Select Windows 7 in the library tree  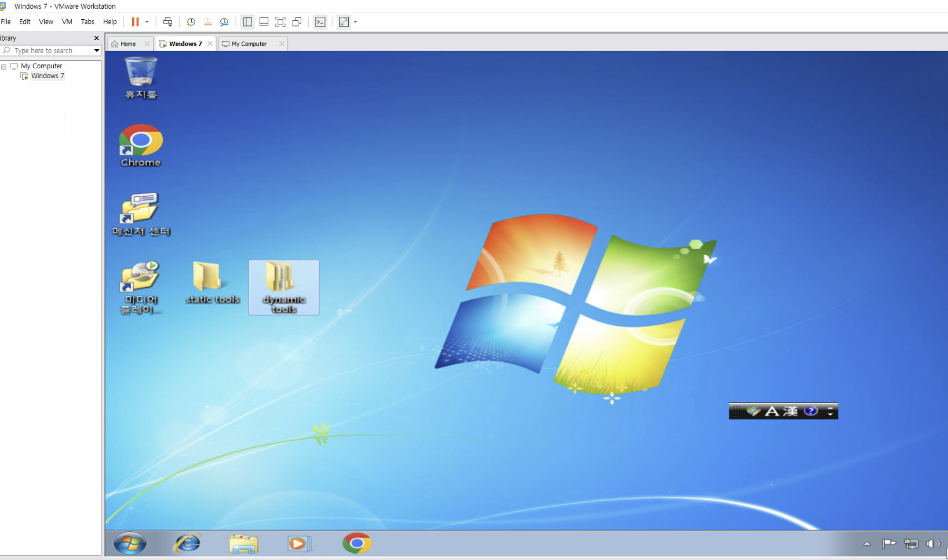[48, 76]
